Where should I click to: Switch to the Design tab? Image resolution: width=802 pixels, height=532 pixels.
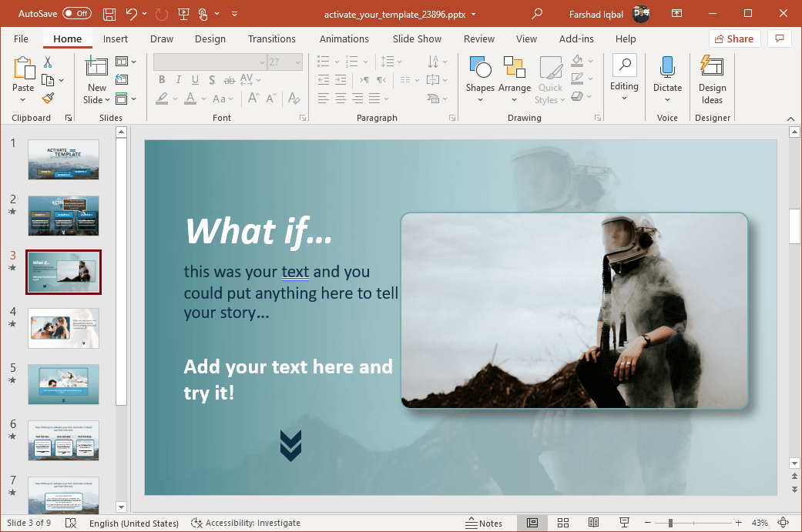[x=210, y=38]
